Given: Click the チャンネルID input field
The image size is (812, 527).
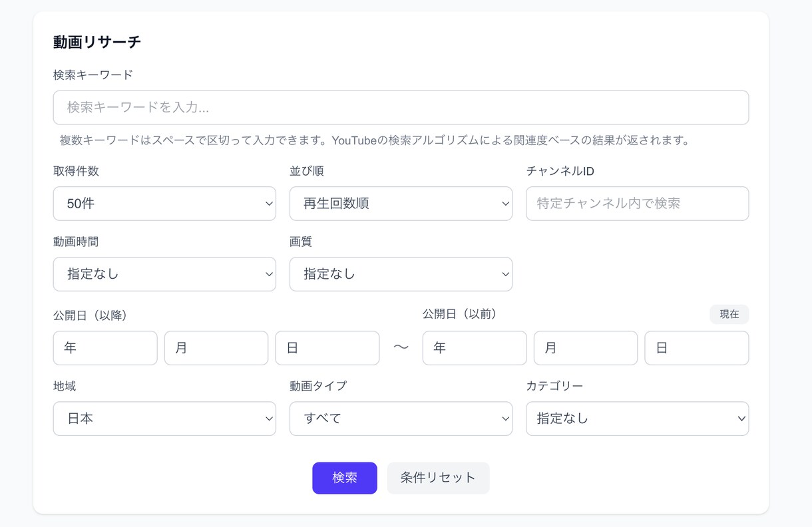Looking at the screenshot, I should pos(637,204).
